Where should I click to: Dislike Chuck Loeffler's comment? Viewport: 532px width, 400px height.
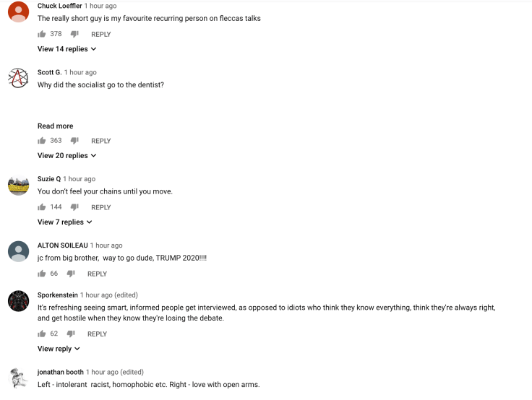point(74,34)
